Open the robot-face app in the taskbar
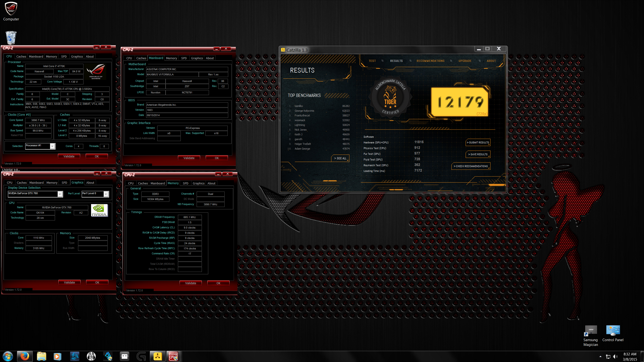The width and height of the screenshot is (644, 362). coord(125,356)
